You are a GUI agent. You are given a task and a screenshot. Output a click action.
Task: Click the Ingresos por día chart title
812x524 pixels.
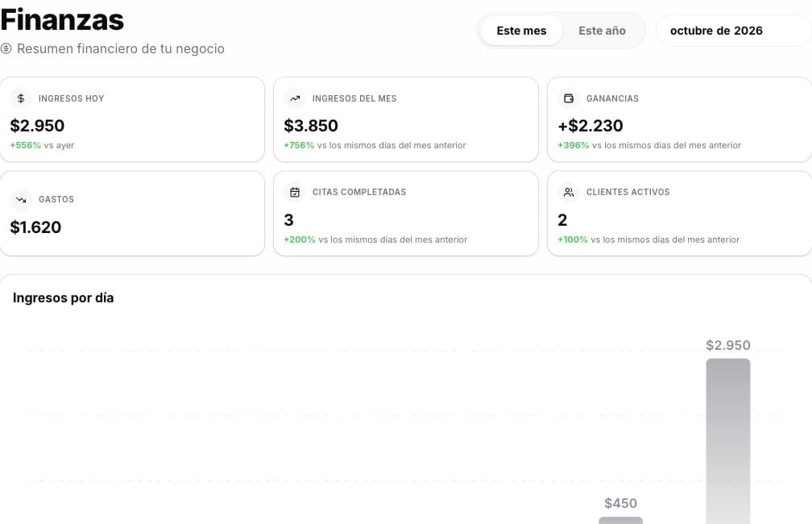(63, 298)
